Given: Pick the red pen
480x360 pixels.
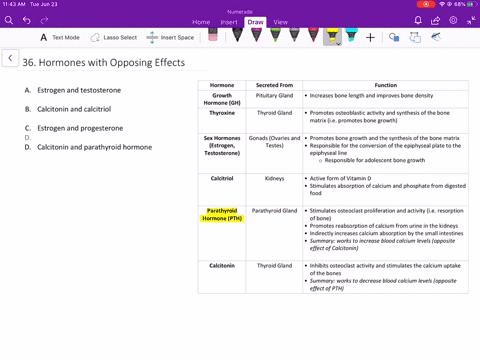Looking at the screenshot, I should [x=313, y=35].
